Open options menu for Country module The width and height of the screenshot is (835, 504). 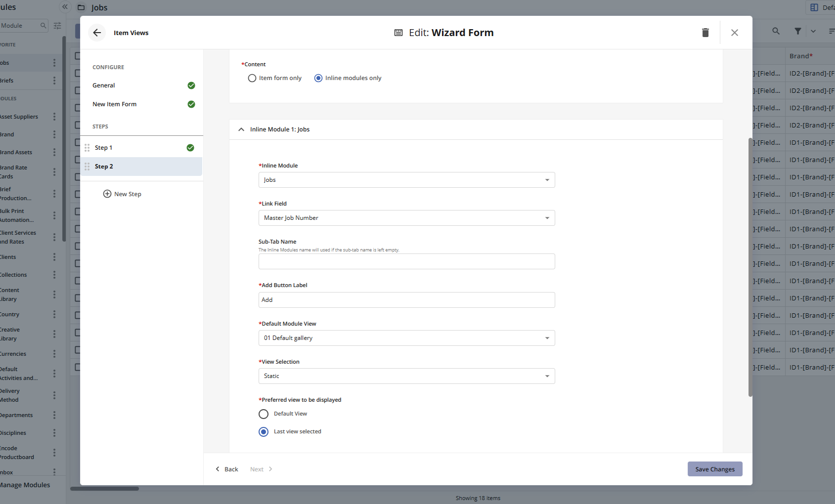[54, 314]
